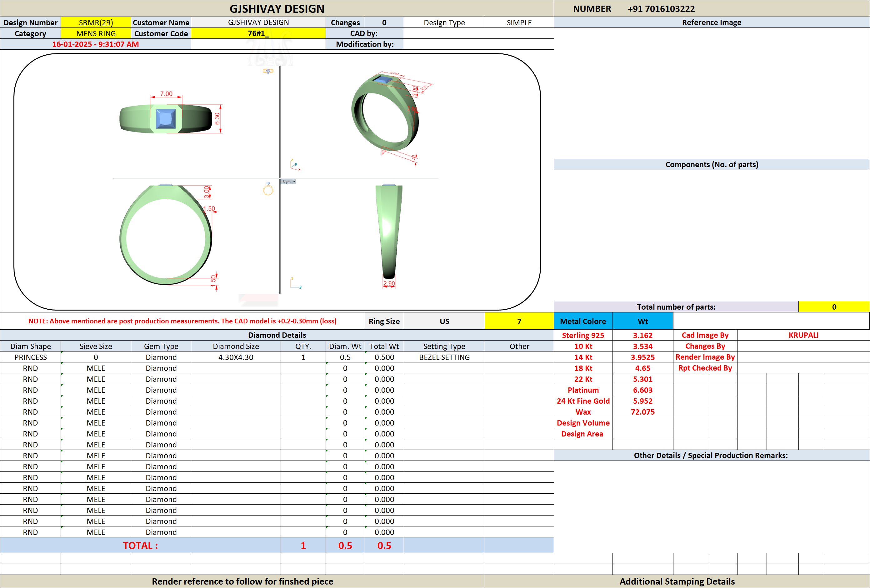
Task: Click the US ring size standard cell
Action: [444, 321]
